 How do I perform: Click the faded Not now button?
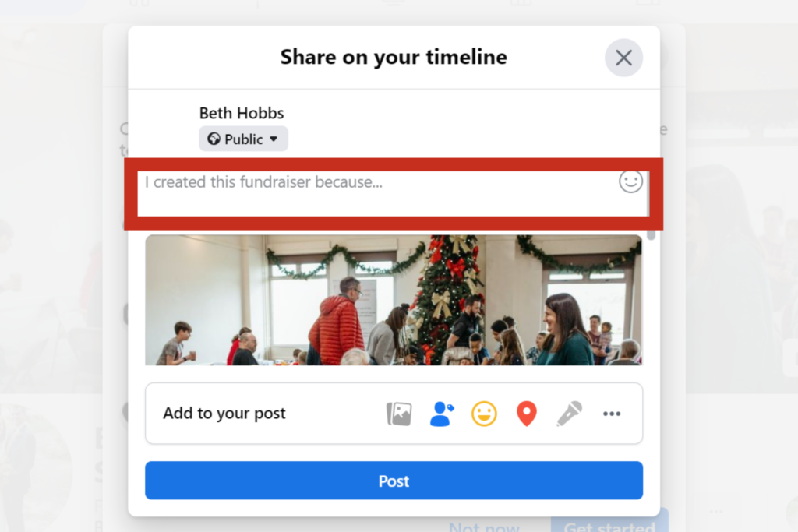pos(484,527)
